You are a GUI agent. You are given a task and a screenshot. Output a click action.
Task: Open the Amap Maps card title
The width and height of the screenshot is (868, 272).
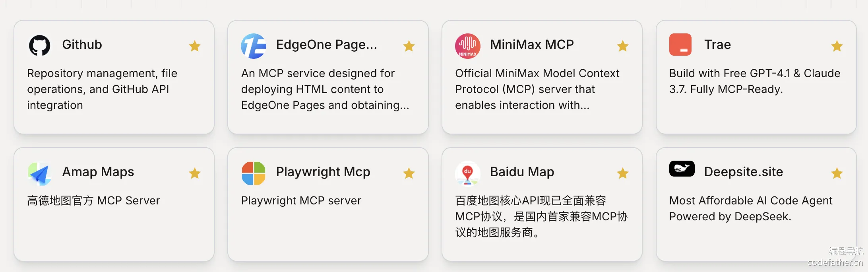click(98, 172)
